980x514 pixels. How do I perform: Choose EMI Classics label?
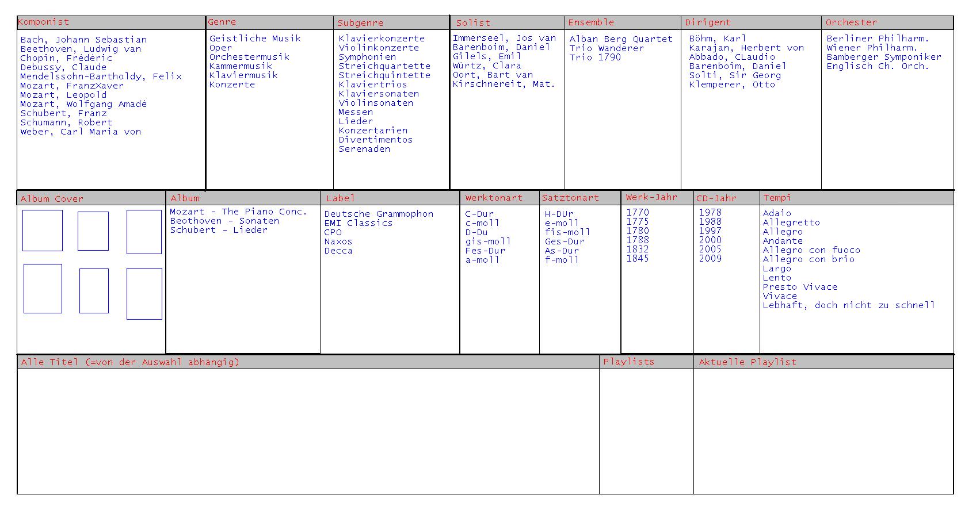359,223
